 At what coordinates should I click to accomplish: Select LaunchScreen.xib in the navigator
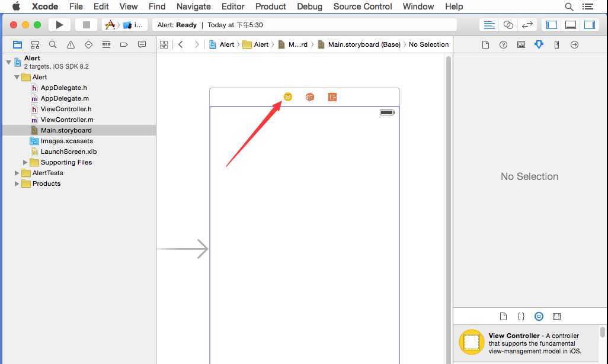69,152
